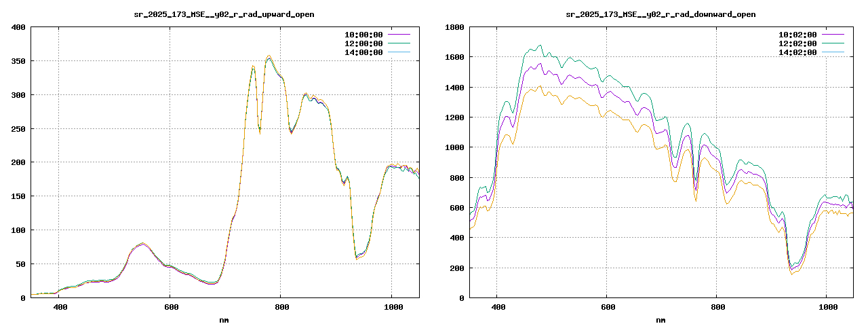Click the blue line sample beside 14:00:00
Viewport: 868px width, 326px height.
pyautogui.click(x=399, y=52)
